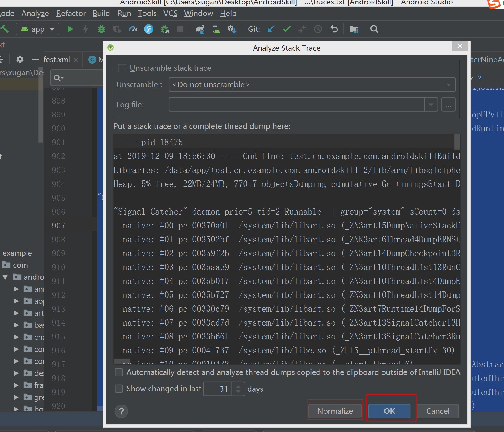Screen dimensions: 504x432
Task: Click the search field magnifier icon
Action: 58,78
